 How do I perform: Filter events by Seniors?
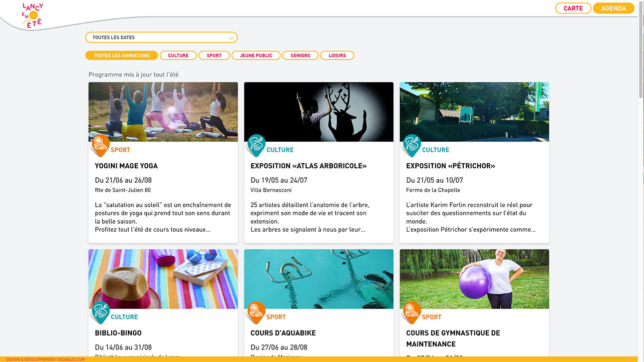click(x=301, y=55)
